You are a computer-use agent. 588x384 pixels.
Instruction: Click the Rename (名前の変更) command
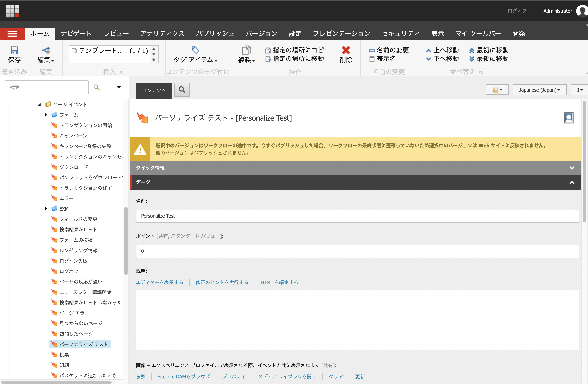tap(389, 50)
